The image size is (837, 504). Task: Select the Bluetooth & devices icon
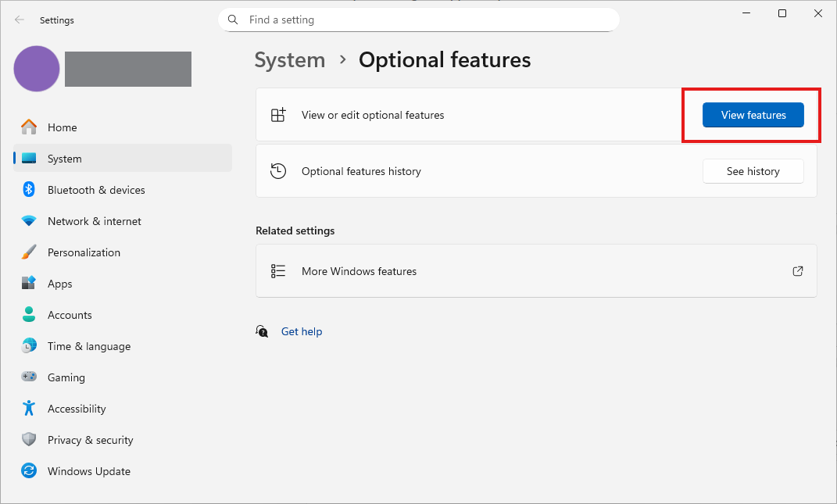click(x=29, y=190)
